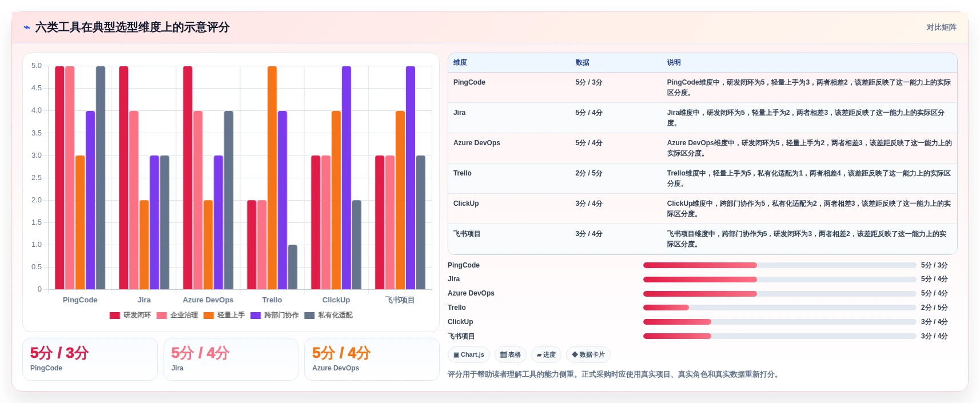Click the PingCode chart axis label
The height and width of the screenshot is (403, 980).
[80, 300]
